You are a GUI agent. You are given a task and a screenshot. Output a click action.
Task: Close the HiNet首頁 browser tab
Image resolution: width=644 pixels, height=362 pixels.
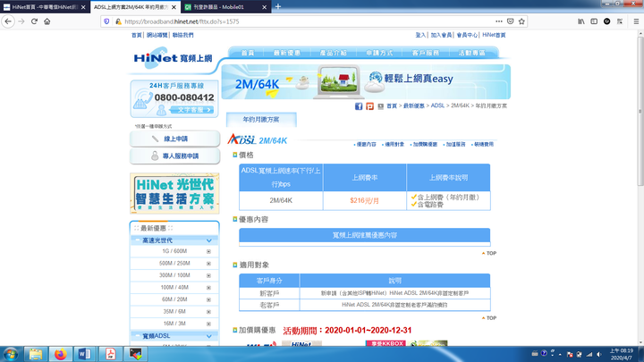pos(83,7)
